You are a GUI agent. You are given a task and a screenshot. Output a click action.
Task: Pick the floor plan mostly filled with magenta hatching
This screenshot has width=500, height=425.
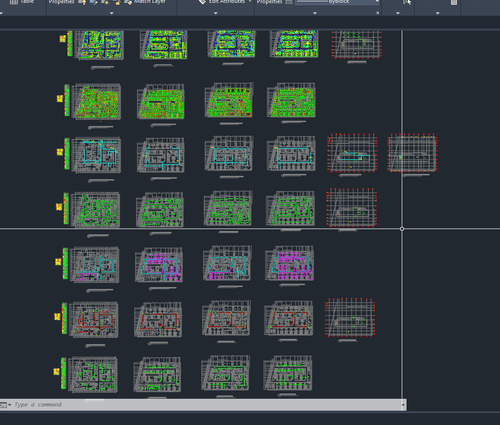(289, 263)
